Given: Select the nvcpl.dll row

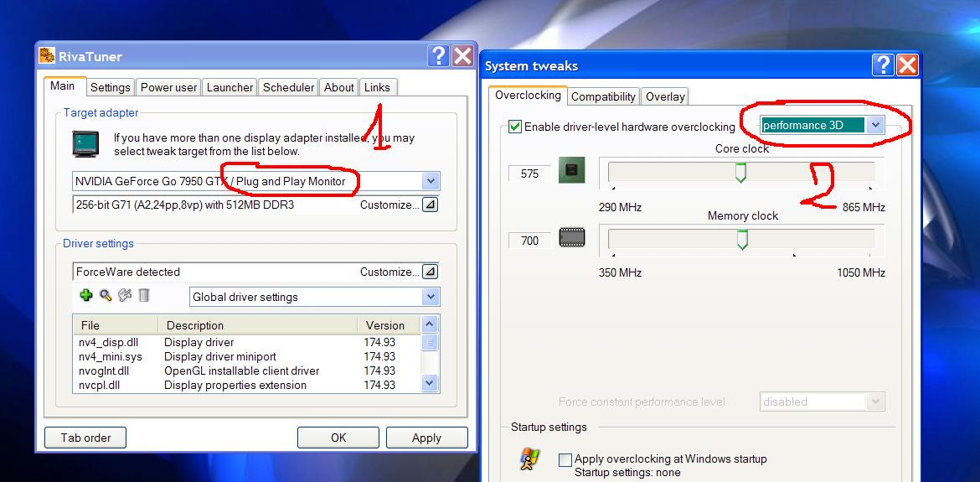Looking at the screenshot, I should coord(247,385).
